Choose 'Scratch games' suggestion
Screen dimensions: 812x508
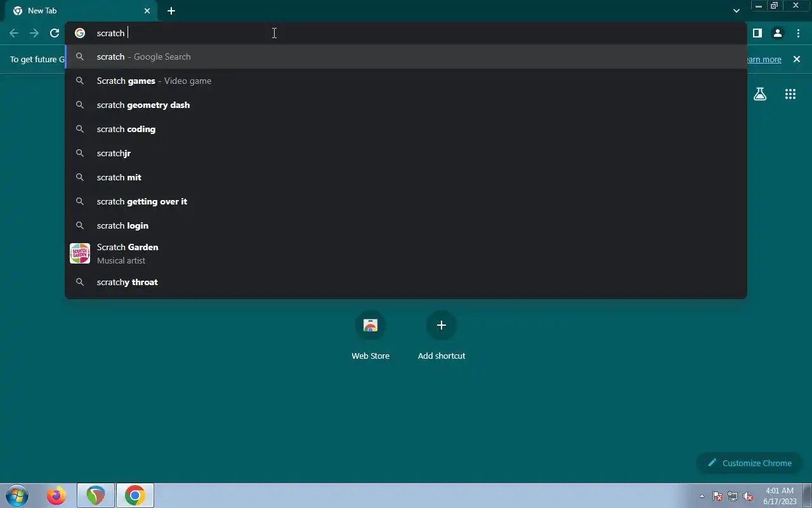(x=406, y=81)
